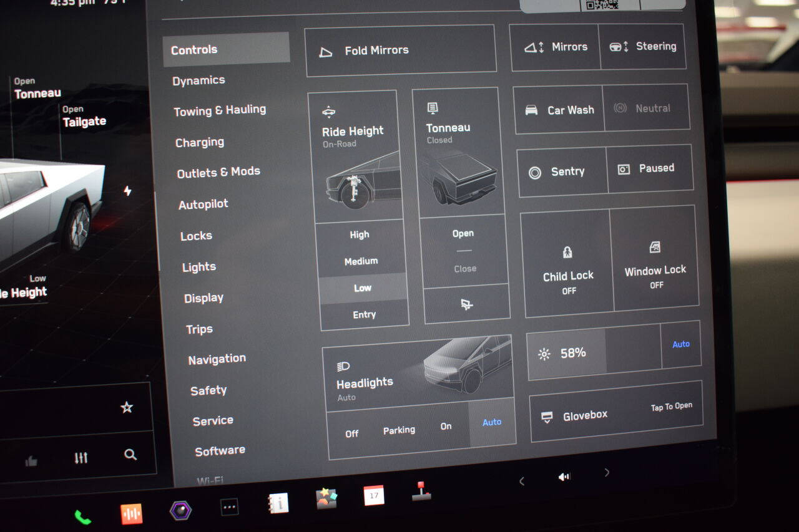Activate Car Wash mode
This screenshot has width=799, height=532.
(x=559, y=110)
